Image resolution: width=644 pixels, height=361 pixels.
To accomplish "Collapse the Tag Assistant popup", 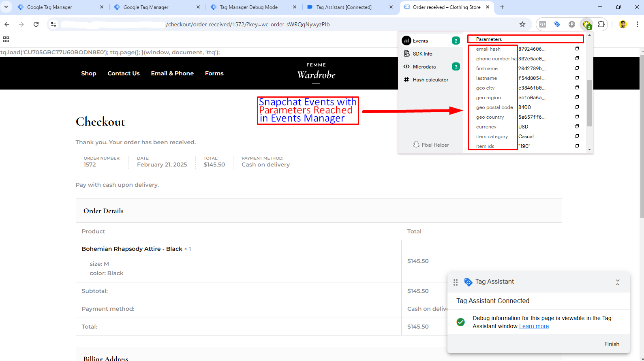I will tap(617, 282).
